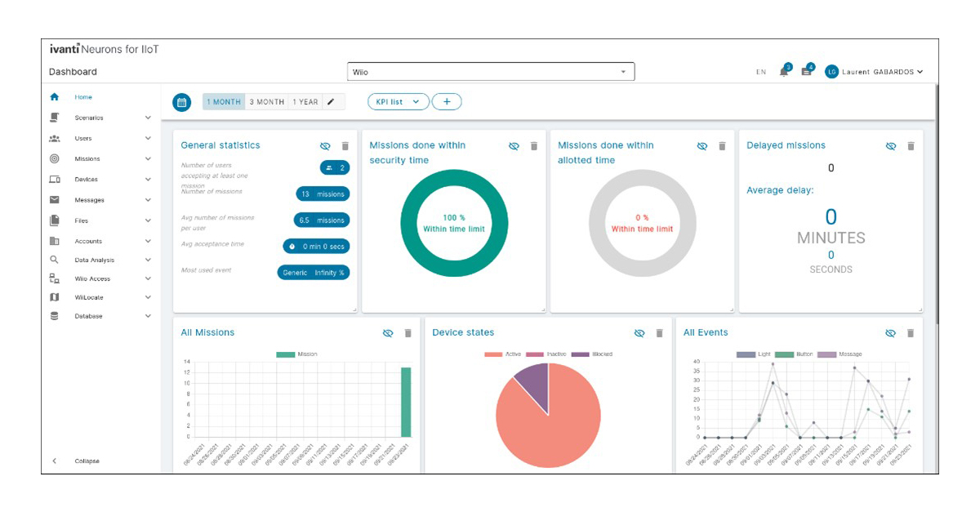Open the Home icon in the sidebar
The height and width of the screenshot is (512, 980).
(56, 96)
